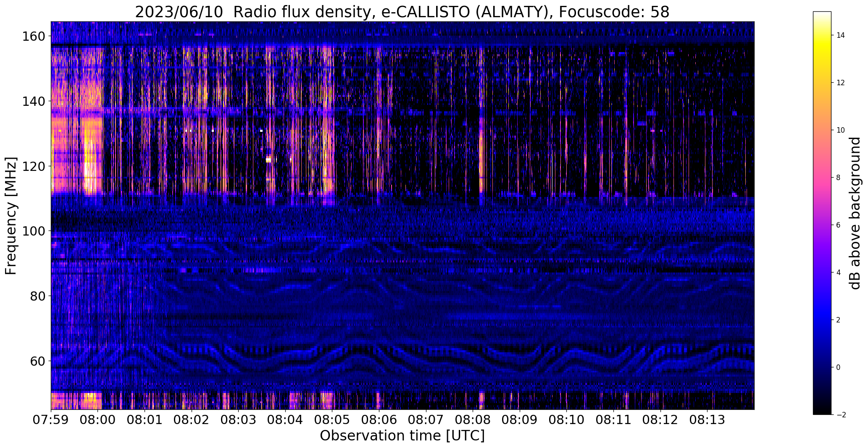This screenshot has width=868, height=448.
Task: Click the 08:10 time tick label
Action: pyautogui.click(x=566, y=420)
